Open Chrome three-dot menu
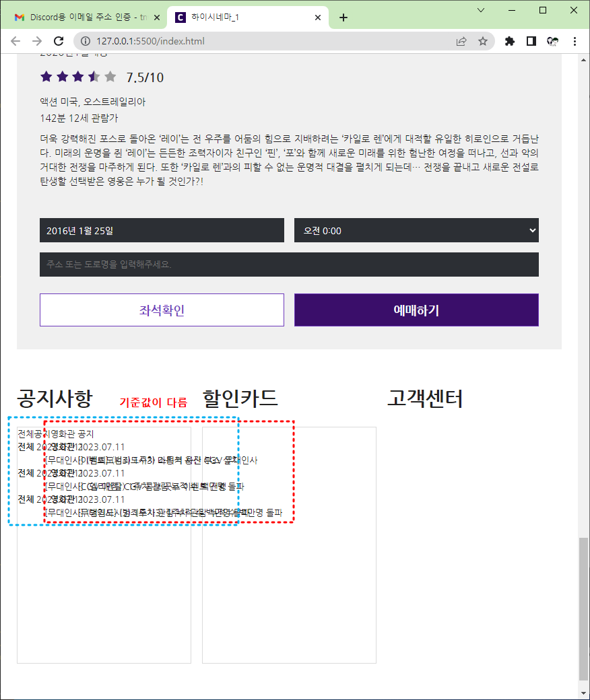The width and height of the screenshot is (590, 700). click(575, 41)
